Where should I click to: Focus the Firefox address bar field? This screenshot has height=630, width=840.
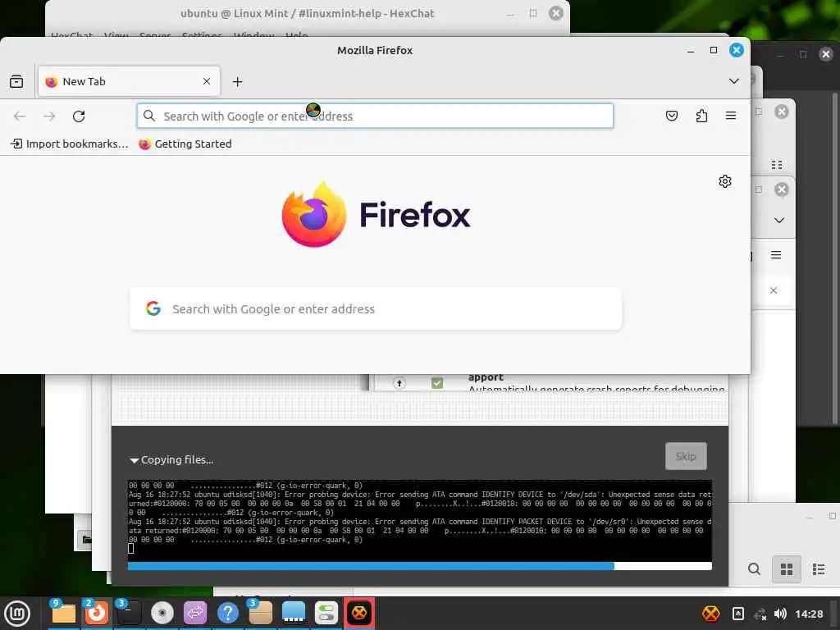[375, 116]
